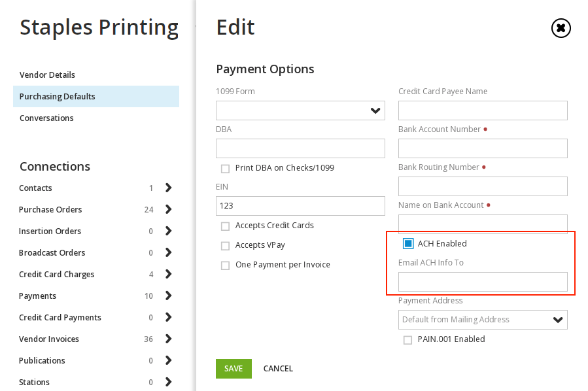Enable Accepts VPay checkbox
This screenshot has height=391, width=588.
[x=225, y=246]
